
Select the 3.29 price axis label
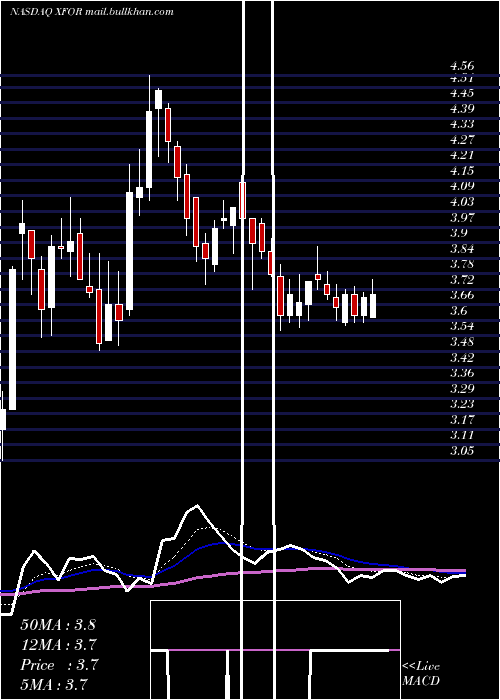(462, 388)
